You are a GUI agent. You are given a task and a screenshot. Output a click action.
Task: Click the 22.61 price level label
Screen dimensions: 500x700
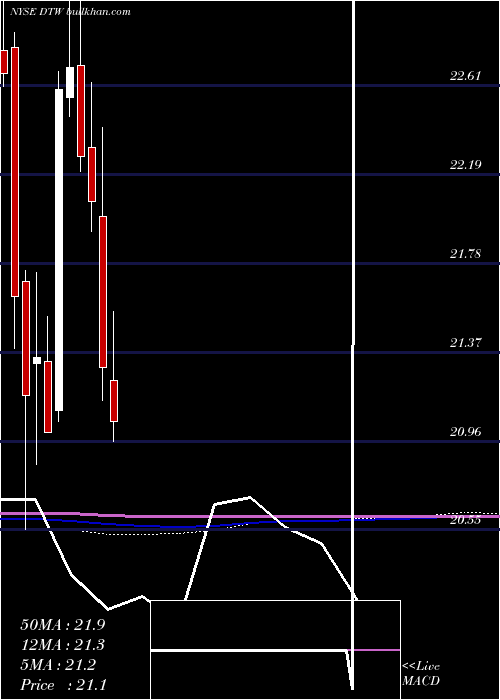click(465, 75)
